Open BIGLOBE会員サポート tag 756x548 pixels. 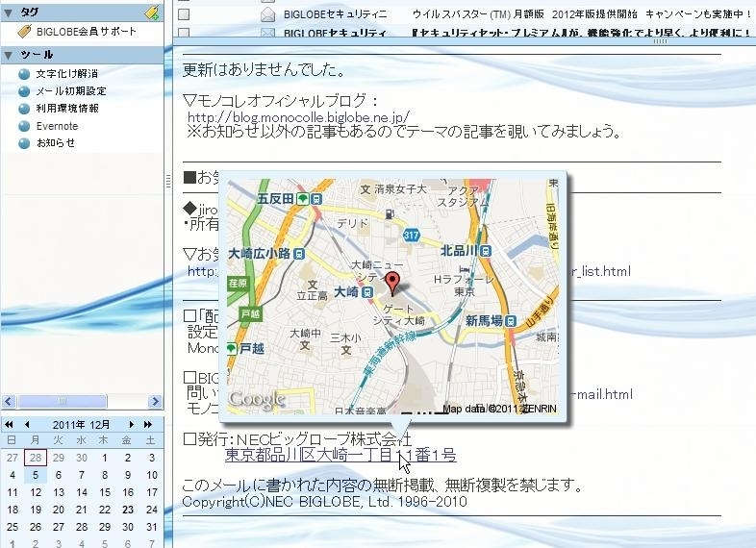[x=87, y=32]
